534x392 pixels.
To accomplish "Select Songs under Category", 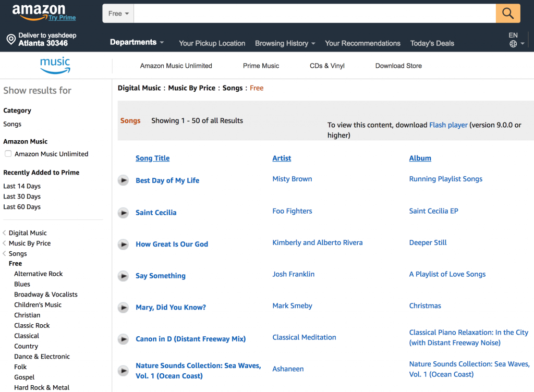I will tap(13, 124).
